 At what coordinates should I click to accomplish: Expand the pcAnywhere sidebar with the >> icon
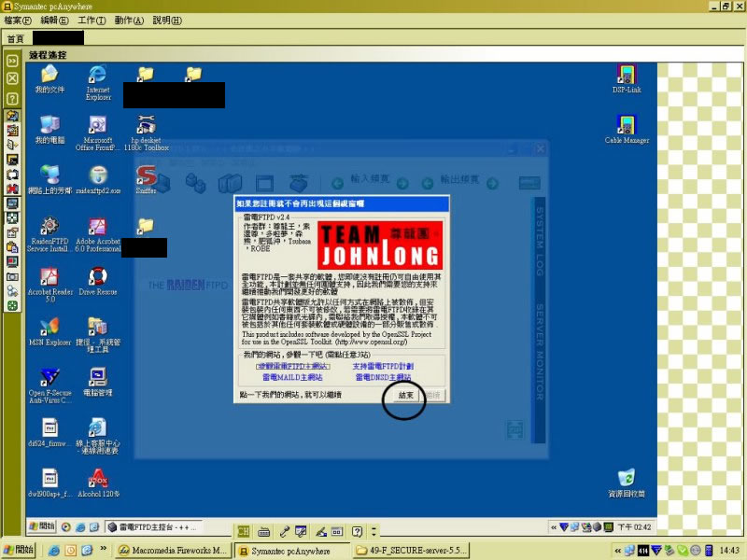coord(12,61)
